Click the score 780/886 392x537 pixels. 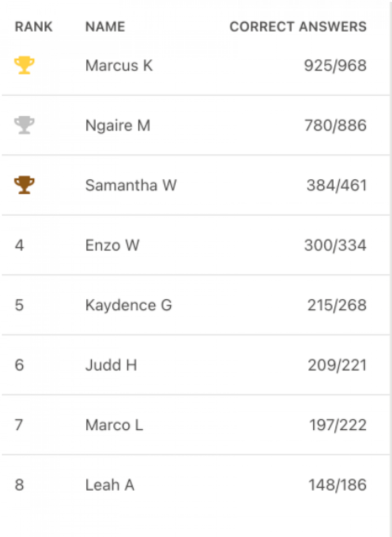coord(335,125)
